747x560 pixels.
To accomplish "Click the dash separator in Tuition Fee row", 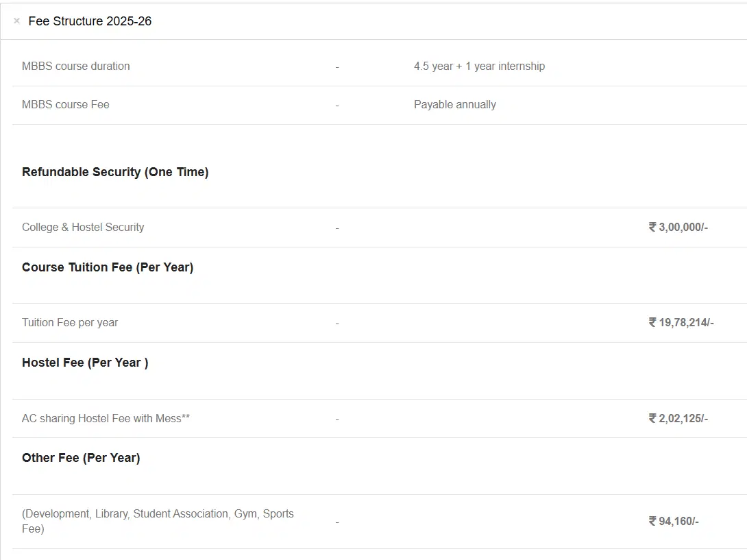I will pyautogui.click(x=337, y=324).
